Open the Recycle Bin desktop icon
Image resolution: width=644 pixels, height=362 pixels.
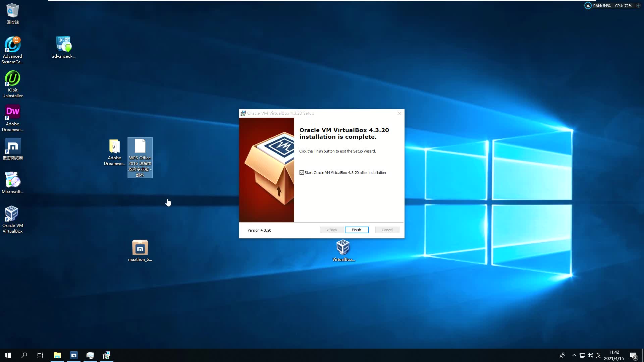click(x=12, y=13)
